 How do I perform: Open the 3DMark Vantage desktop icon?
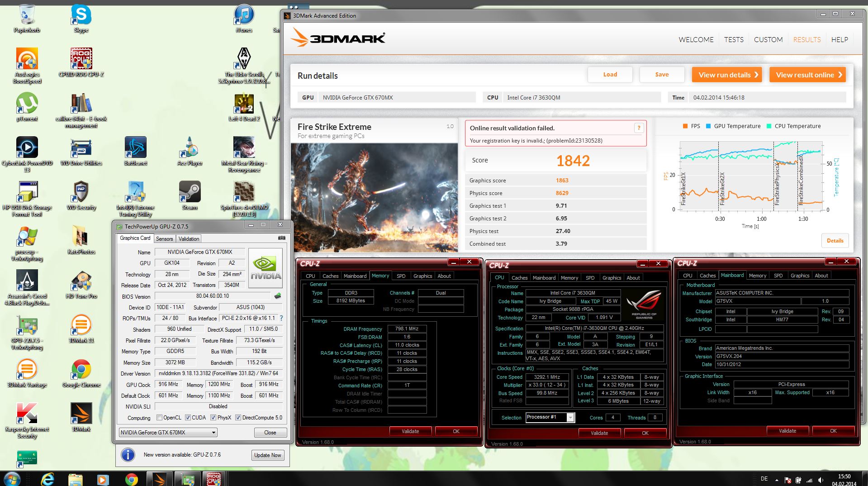(x=27, y=372)
